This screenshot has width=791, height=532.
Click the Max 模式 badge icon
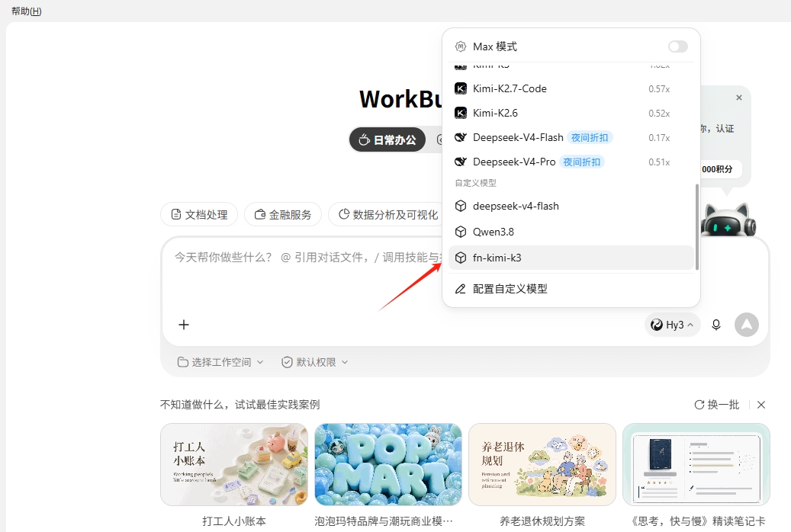(x=460, y=46)
